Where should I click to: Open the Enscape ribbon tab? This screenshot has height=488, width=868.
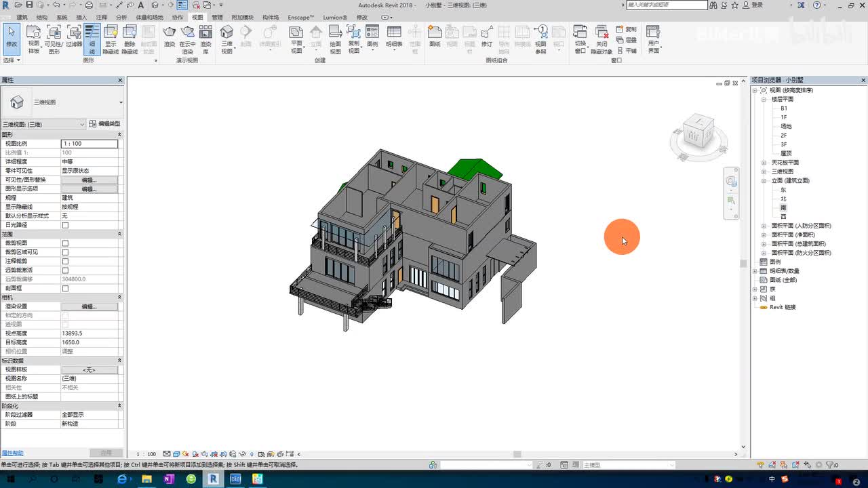pos(300,18)
